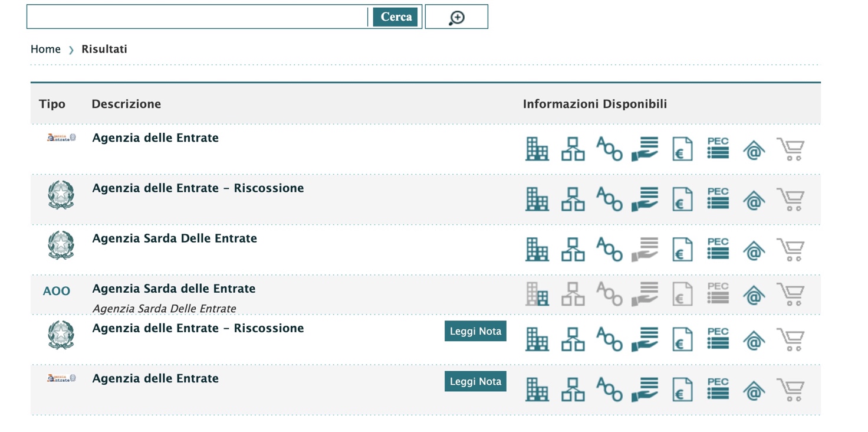Click euro invoice icon in Riscossione row without Leggi Nota
This screenshot has width=868, height=432.
pos(682,199)
